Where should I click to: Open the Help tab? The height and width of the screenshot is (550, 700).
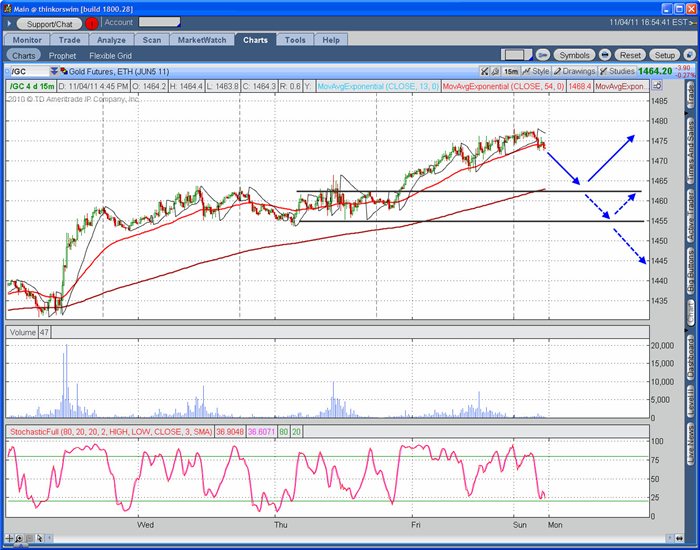(x=331, y=40)
